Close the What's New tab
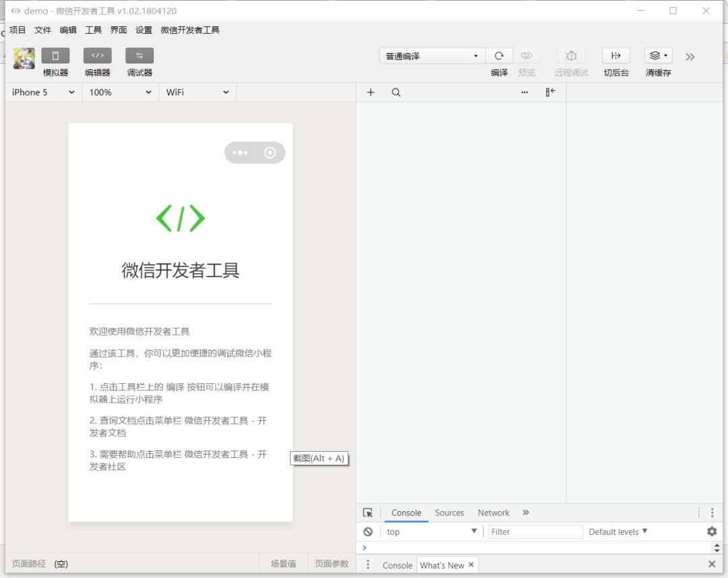728x578 pixels. tap(471, 565)
